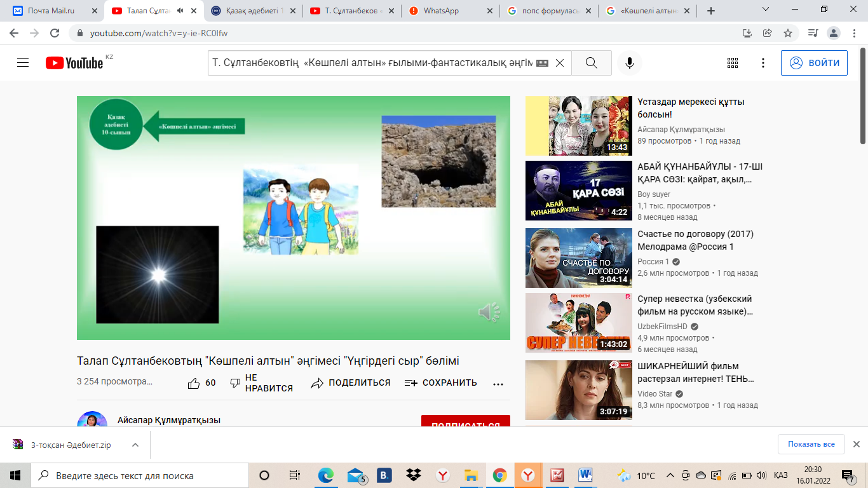Open YouTube settings three-dot menu
The width and height of the screenshot is (868, 488).
pyautogui.click(x=763, y=63)
